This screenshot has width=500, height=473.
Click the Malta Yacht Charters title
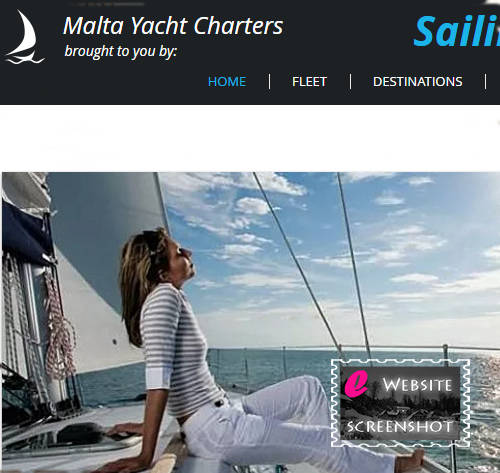pyautogui.click(x=173, y=26)
